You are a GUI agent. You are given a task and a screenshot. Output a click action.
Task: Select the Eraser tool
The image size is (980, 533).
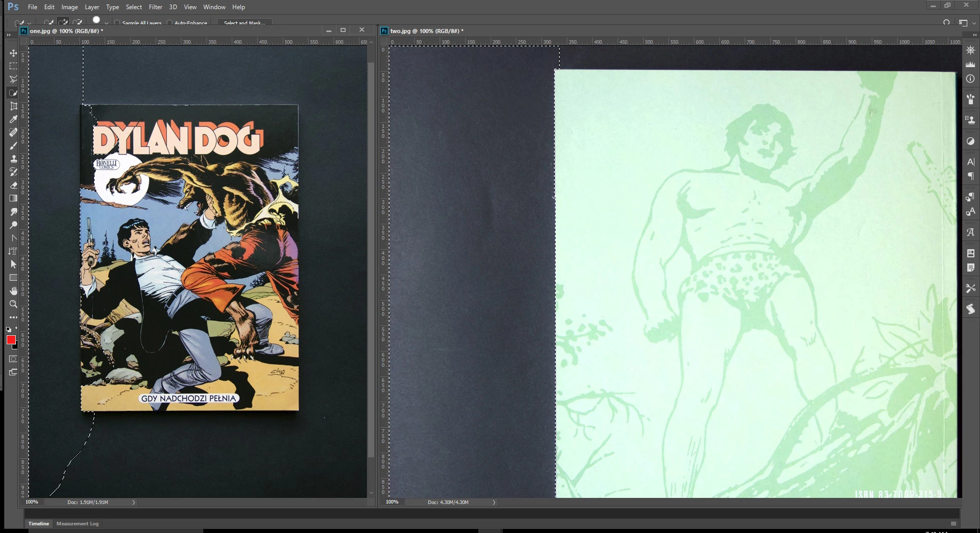(x=13, y=185)
